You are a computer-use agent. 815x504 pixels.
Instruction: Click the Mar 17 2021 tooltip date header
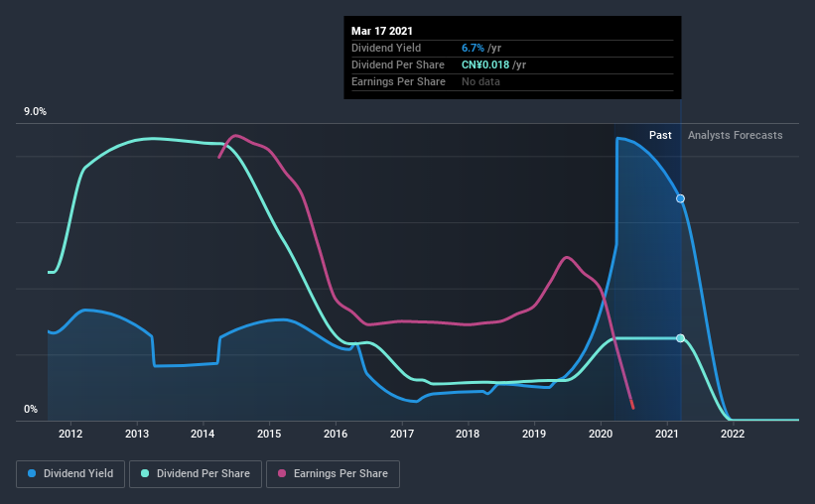[x=382, y=31]
